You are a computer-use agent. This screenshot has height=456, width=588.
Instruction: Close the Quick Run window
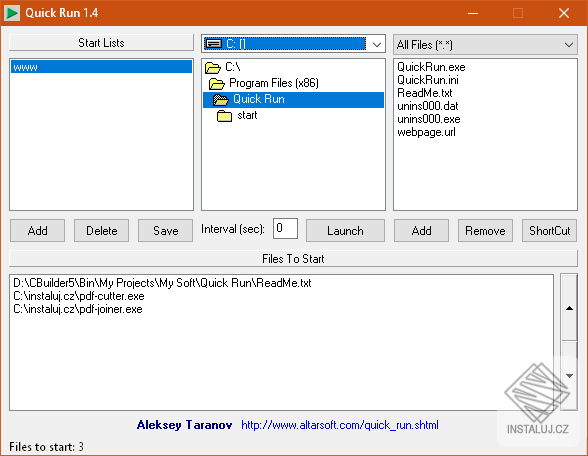click(x=564, y=14)
